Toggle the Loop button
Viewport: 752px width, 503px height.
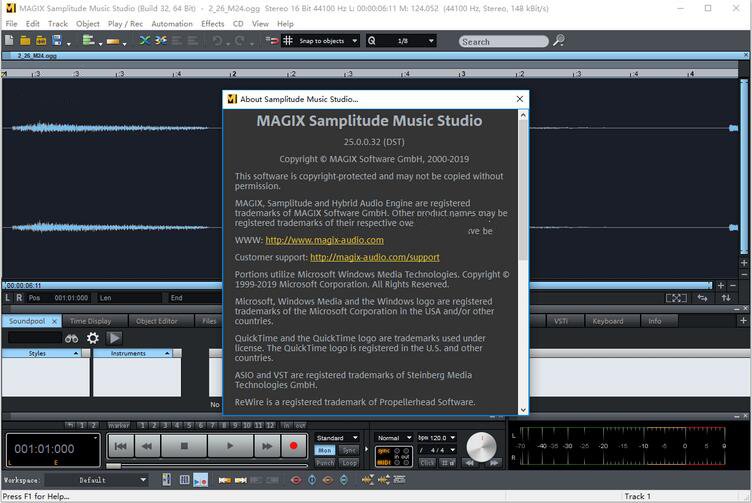click(349, 463)
